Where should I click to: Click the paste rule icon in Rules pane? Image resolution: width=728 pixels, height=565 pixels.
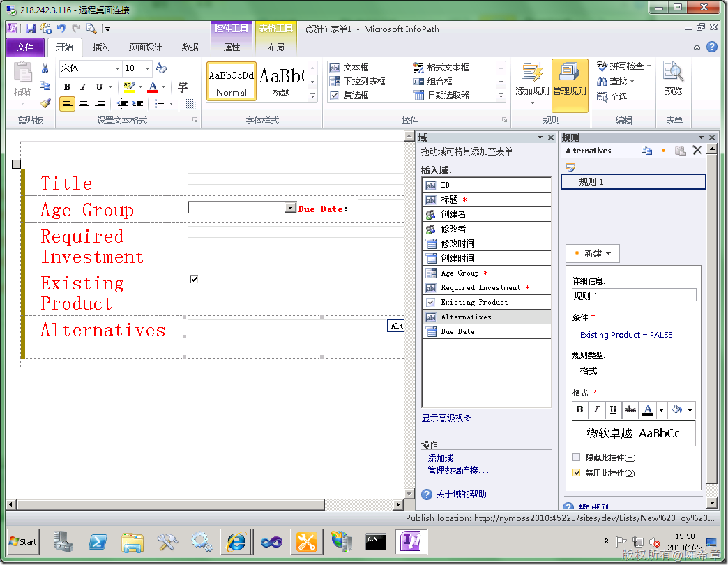[x=680, y=151]
